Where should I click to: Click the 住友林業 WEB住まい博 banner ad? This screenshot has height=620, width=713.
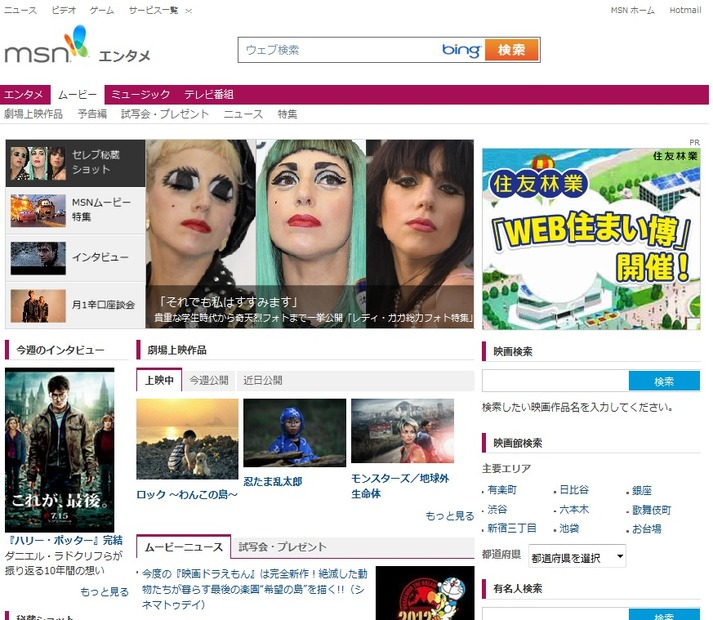tap(591, 239)
